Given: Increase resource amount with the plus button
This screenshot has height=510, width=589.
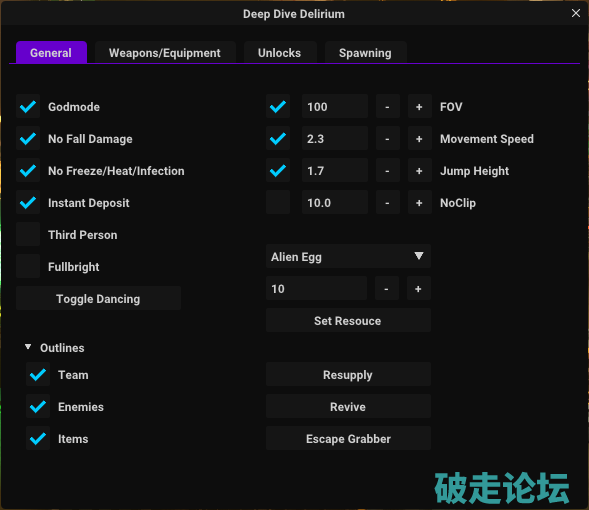Looking at the screenshot, I should 418,288.
